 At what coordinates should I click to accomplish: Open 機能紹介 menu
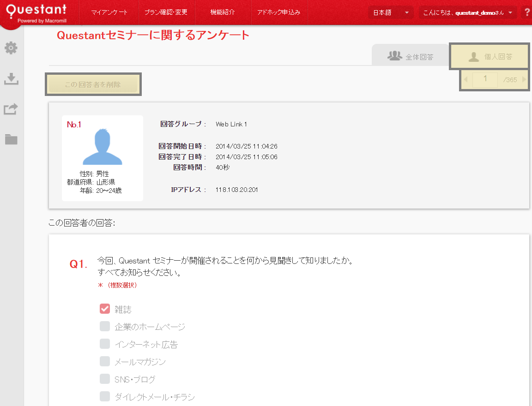pyautogui.click(x=222, y=12)
